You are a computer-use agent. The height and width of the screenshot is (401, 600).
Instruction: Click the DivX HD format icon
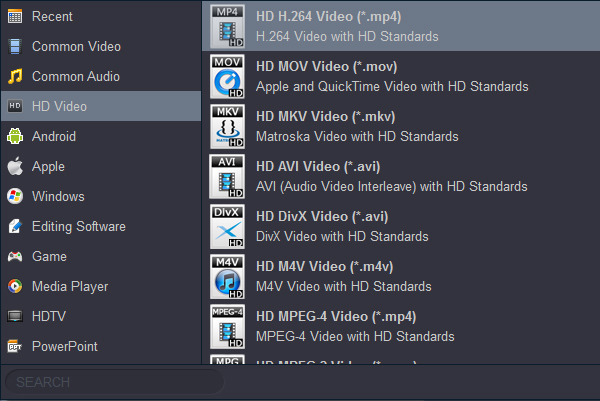[x=227, y=226]
